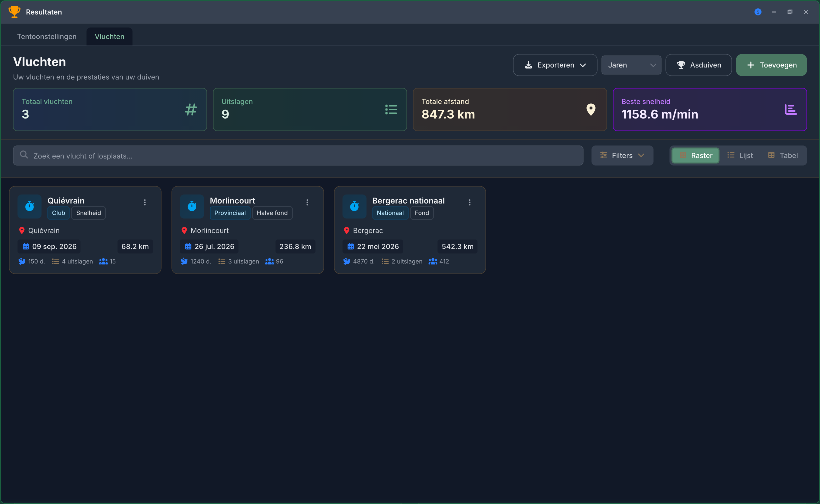
Task: Click the Fond tag on Bergerac card
Action: click(422, 213)
